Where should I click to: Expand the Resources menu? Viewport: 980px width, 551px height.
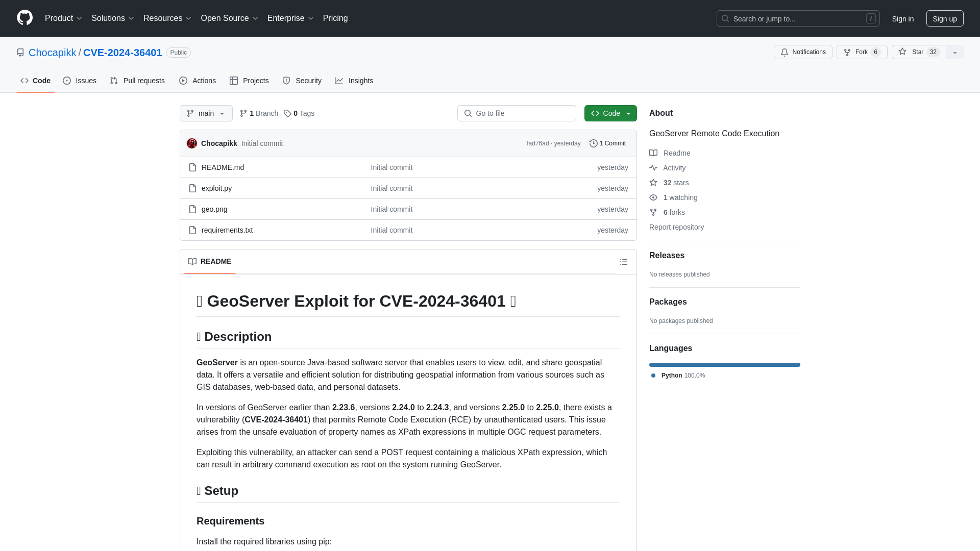coord(167,18)
